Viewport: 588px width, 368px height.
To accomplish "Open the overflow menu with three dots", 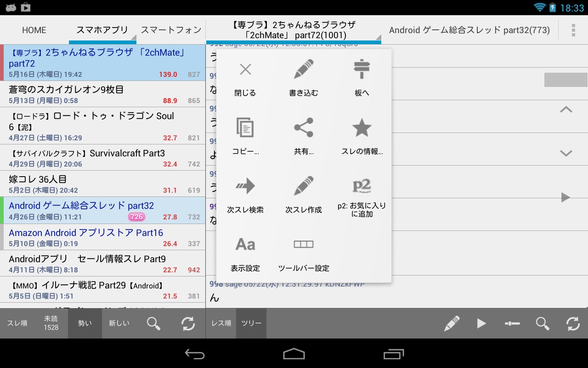I will [573, 30].
